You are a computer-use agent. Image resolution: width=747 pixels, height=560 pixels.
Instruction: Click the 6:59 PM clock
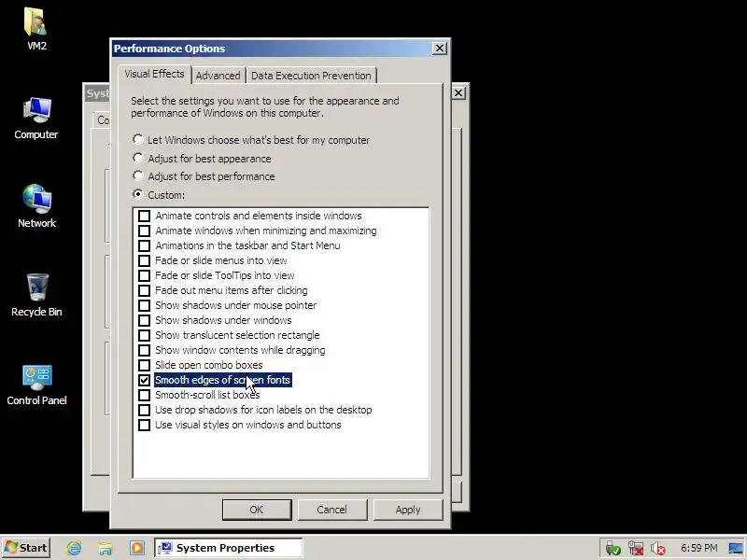pyautogui.click(x=698, y=548)
